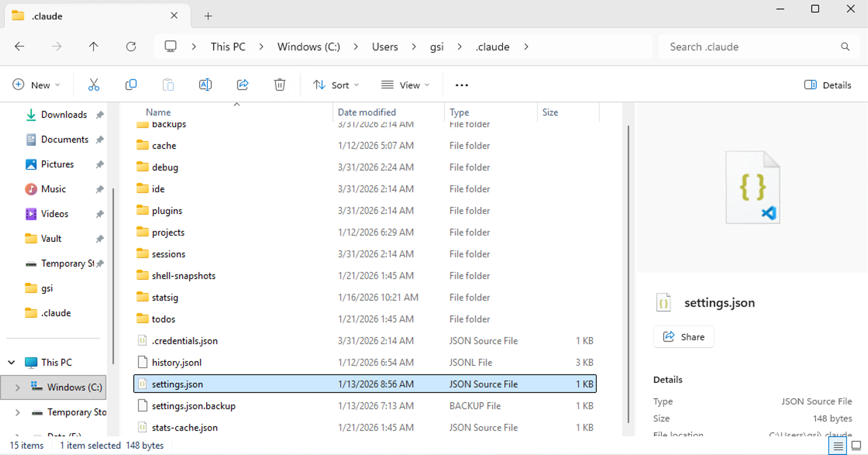Click the Cut scissors icon
The image size is (868, 455).
(94, 85)
